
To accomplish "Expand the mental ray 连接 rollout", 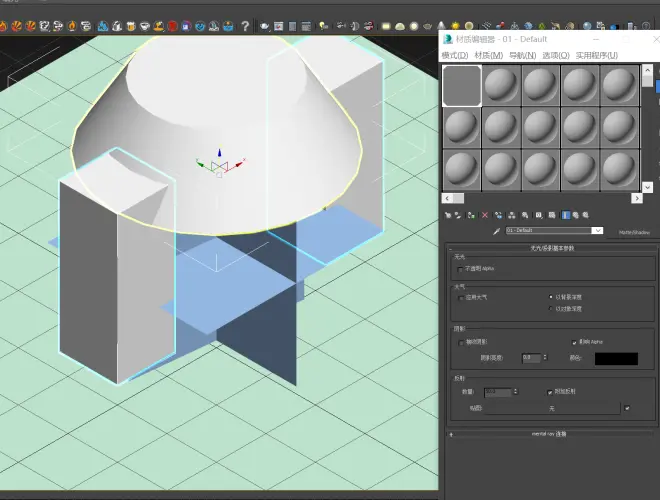I will click(x=551, y=434).
